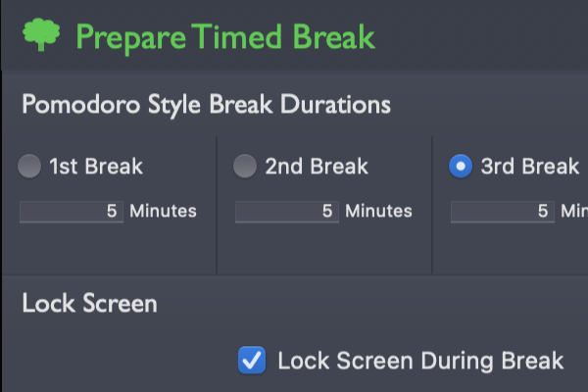Focus the 2nd Break minutes field

click(287, 212)
